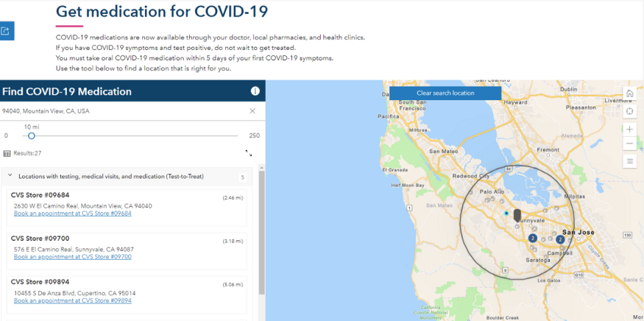The width and height of the screenshot is (644, 321).
Task: Click the cyan highlighted map marker
Action: click(506, 214)
